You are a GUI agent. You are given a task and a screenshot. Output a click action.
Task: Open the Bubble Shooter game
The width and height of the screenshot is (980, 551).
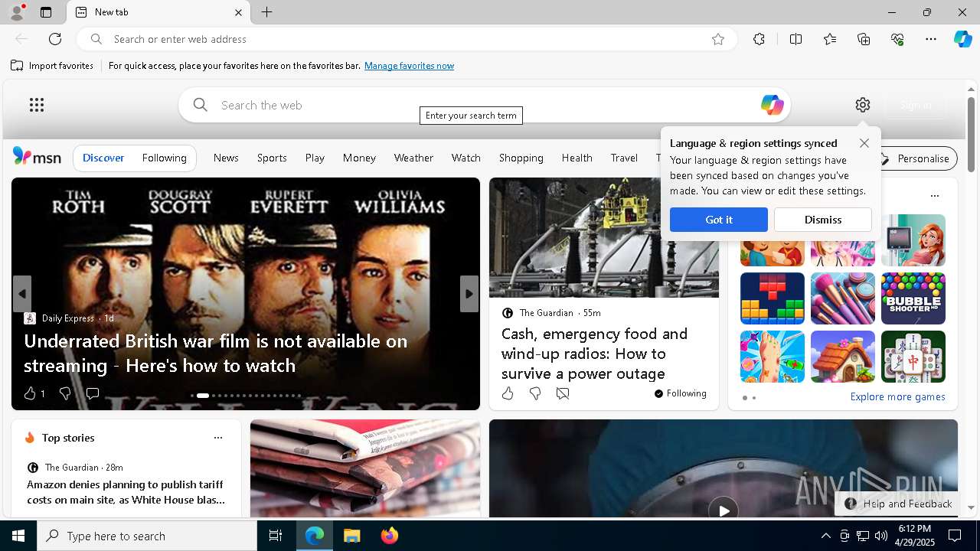913,298
